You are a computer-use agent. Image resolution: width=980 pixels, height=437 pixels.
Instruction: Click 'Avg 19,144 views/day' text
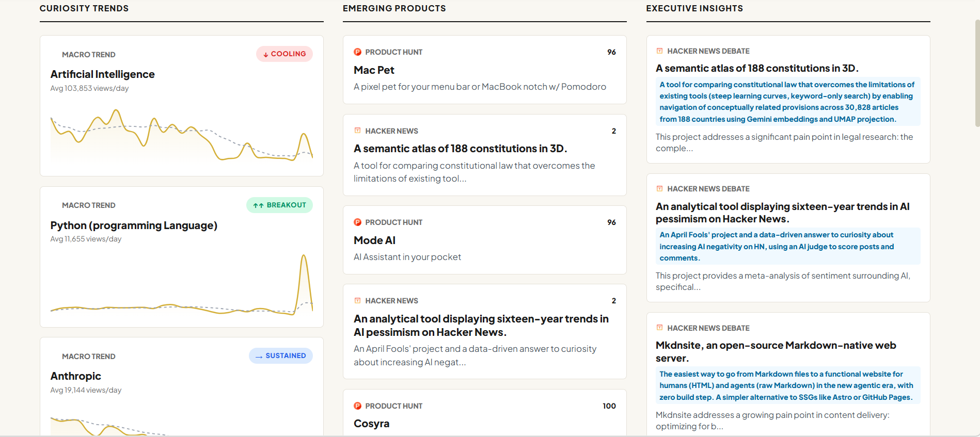[86, 390]
